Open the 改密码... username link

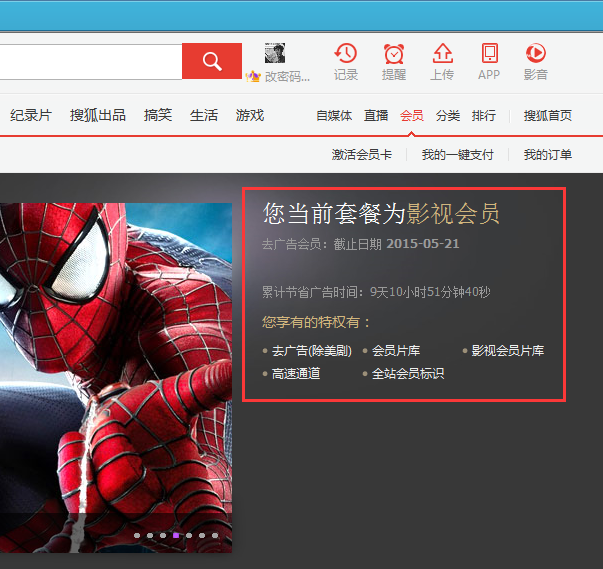tap(287, 77)
